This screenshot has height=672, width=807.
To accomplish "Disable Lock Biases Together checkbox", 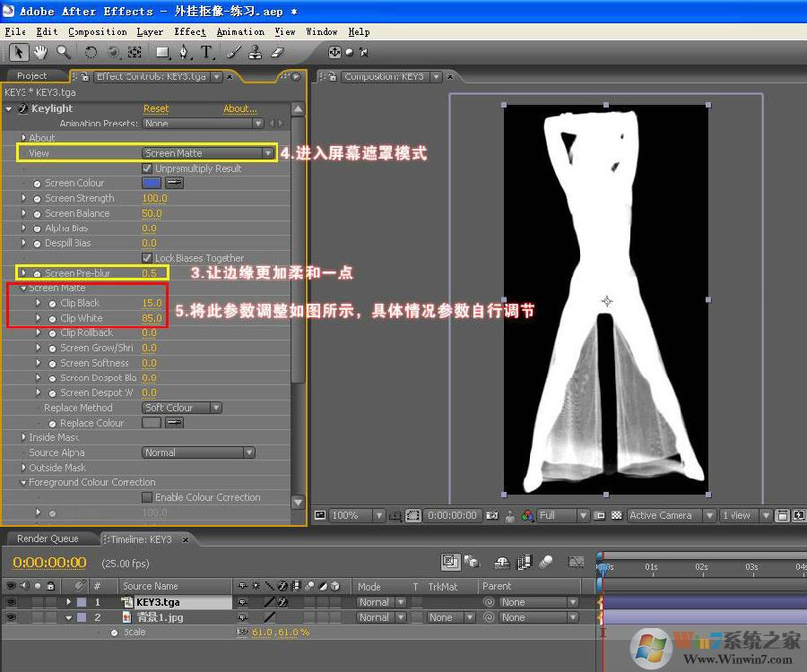I will tap(148, 258).
